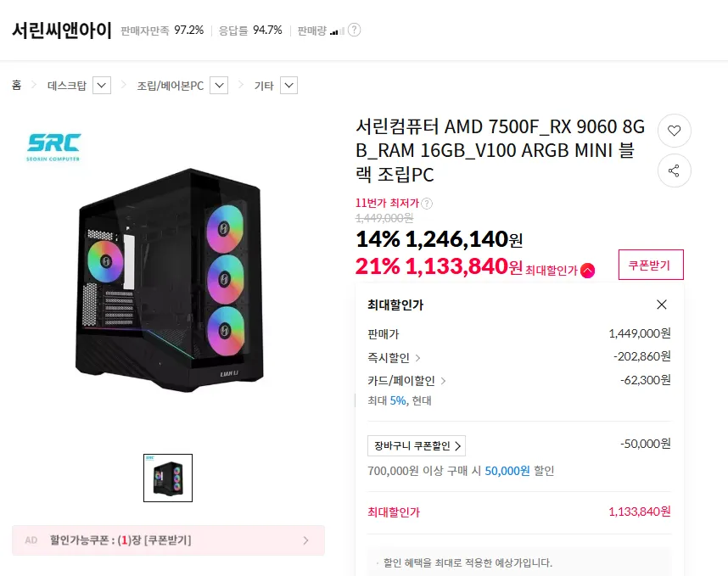Click help icon beside 11번가 최저가
The height and width of the screenshot is (576, 728).
[x=427, y=204]
